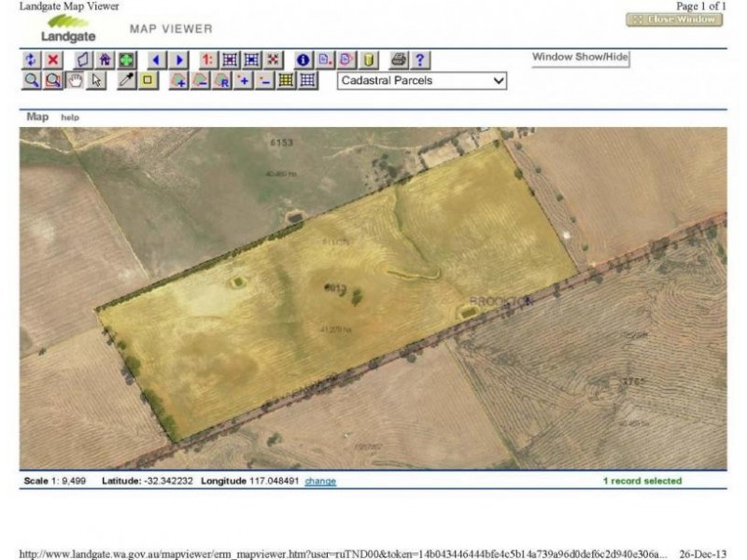Open the Cadastral Parcels dropdown
747x560 pixels.
(422, 80)
